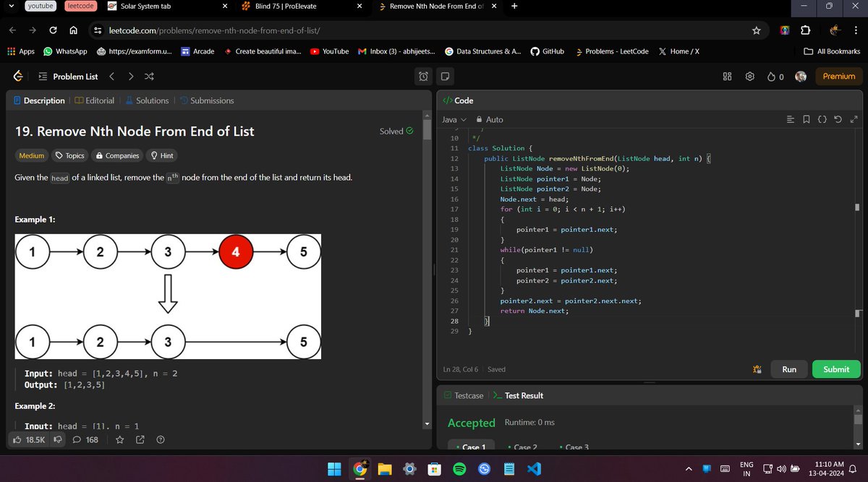Open the profile avatar menu

(801, 76)
